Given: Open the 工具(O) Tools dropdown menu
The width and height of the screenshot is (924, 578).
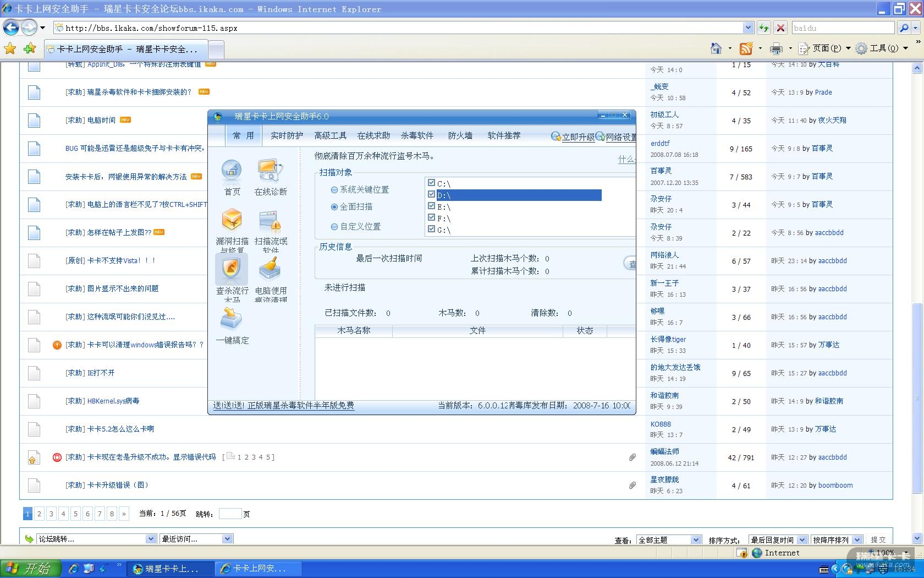Looking at the screenshot, I should (x=882, y=48).
